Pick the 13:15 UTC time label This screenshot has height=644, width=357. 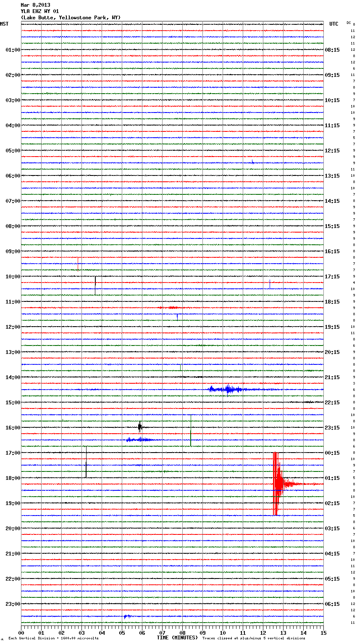pyautogui.click(x=332, y=176)
